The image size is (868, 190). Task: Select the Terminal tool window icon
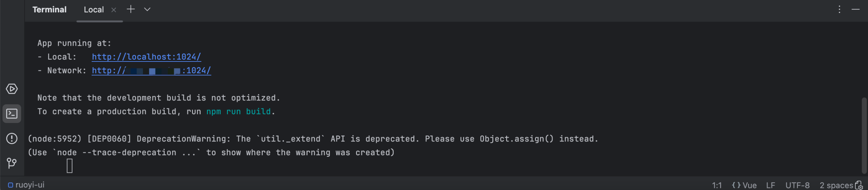pyautogui.click(x=12, y=114)
